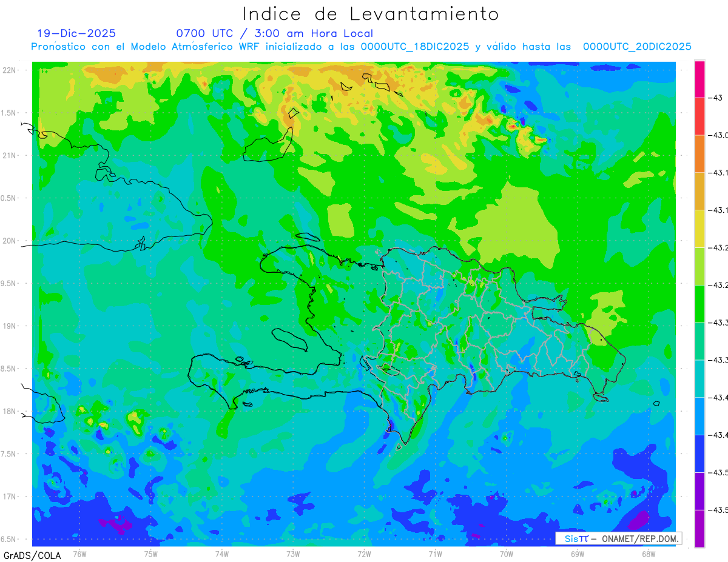Pick the pure green legend swatch
The image size is (728, 562).
coord(699,304)
